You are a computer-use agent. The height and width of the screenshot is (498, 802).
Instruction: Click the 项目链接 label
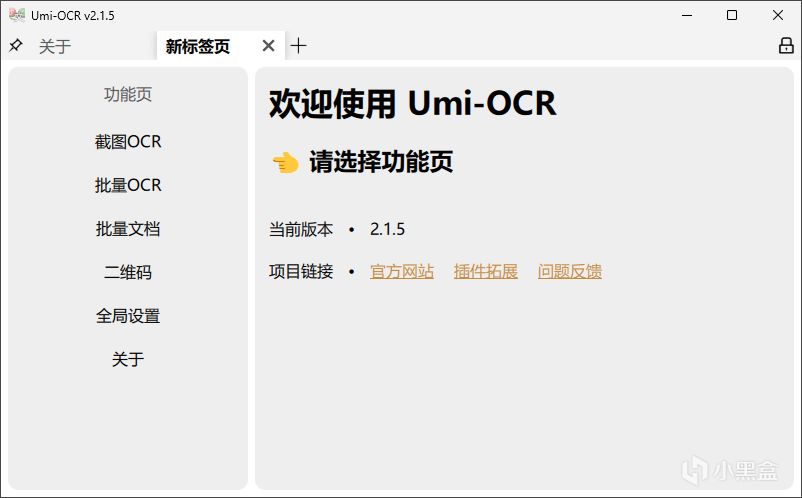click(301, 271)
